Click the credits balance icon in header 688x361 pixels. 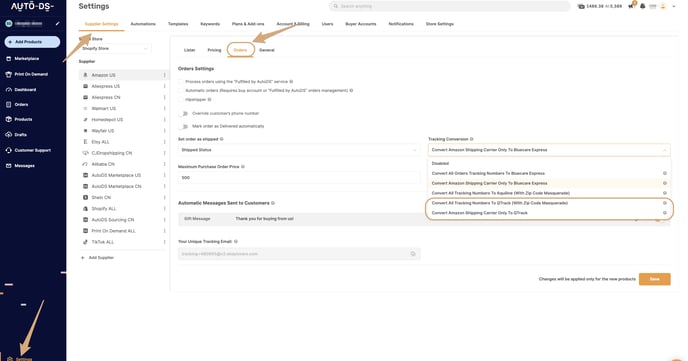tap(581, 6)
